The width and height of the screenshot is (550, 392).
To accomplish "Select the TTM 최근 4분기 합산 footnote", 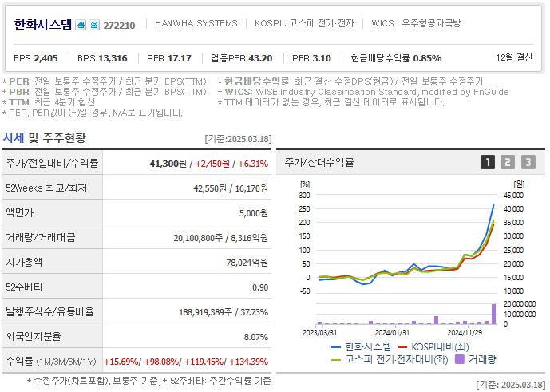I will coord(49,102).
